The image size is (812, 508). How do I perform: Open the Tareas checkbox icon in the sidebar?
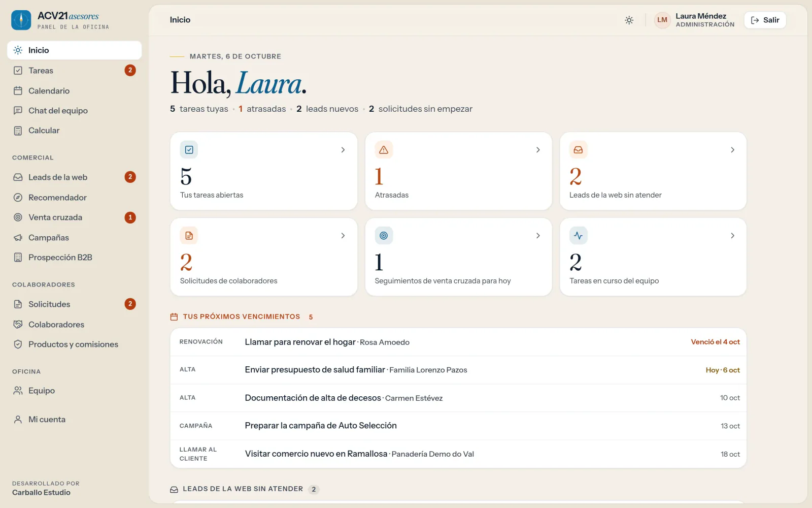coord(18,71)
